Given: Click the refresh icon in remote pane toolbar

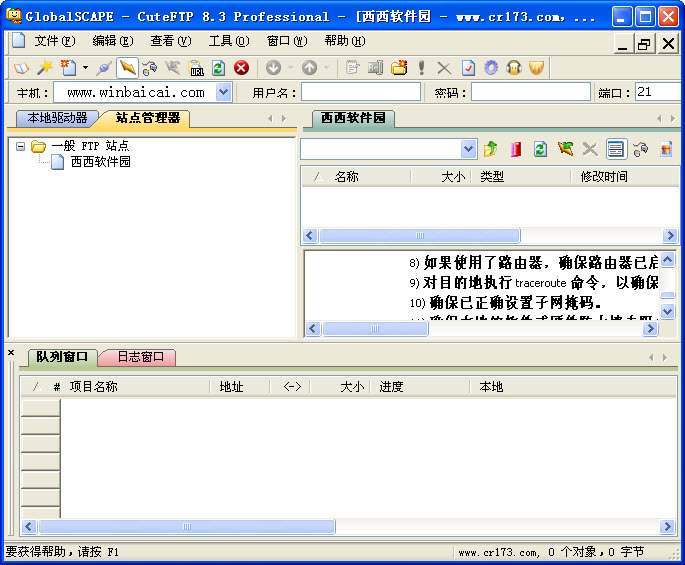Looking at the screenshot, I should pyautogui.click(x=540, y=149).
